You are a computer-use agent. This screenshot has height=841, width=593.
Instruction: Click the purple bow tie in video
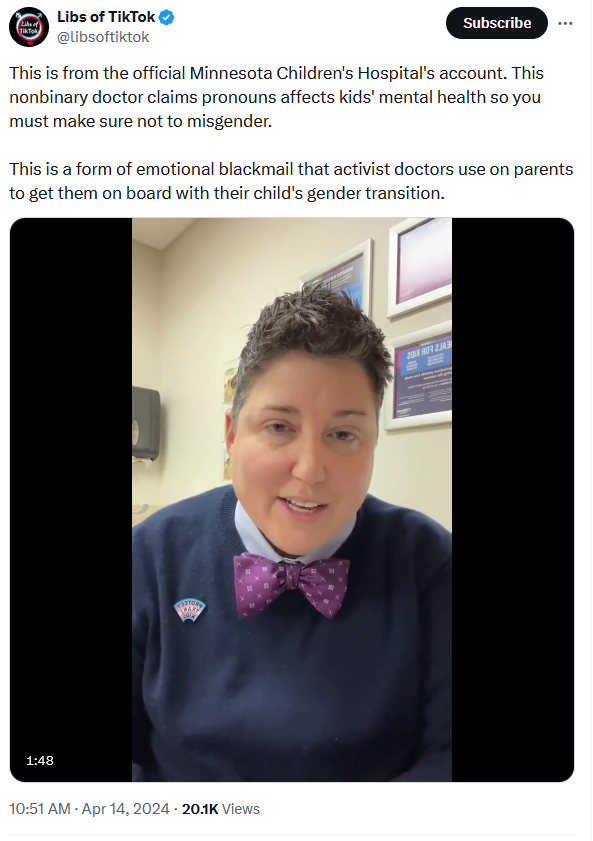point(292,585)
